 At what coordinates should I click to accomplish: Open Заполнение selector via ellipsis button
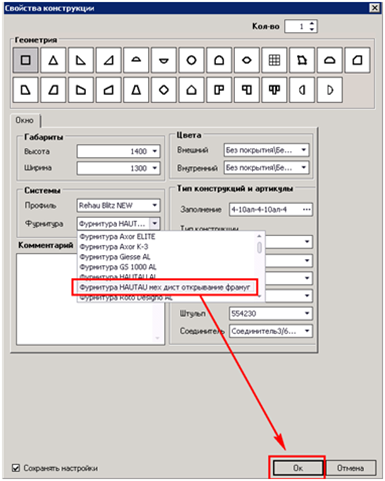307,210
